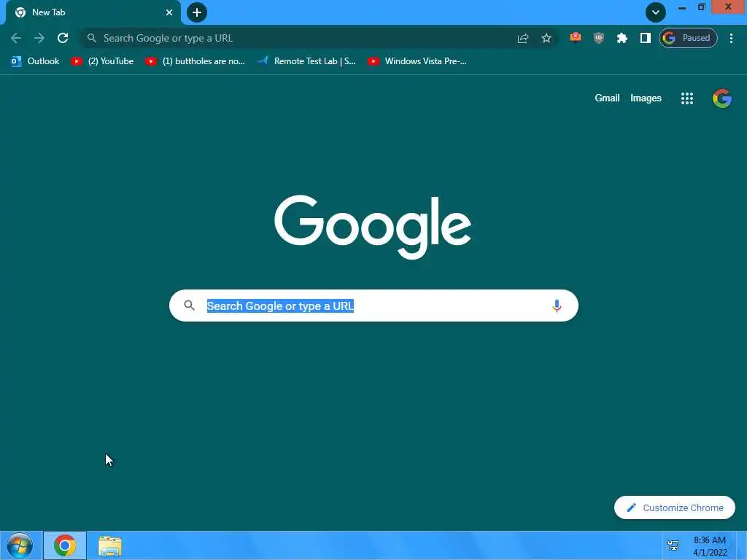Image resolution: width=747 pixels, height=560 pixels.
Task: Click the Google search box
Action: pos(374,306)
